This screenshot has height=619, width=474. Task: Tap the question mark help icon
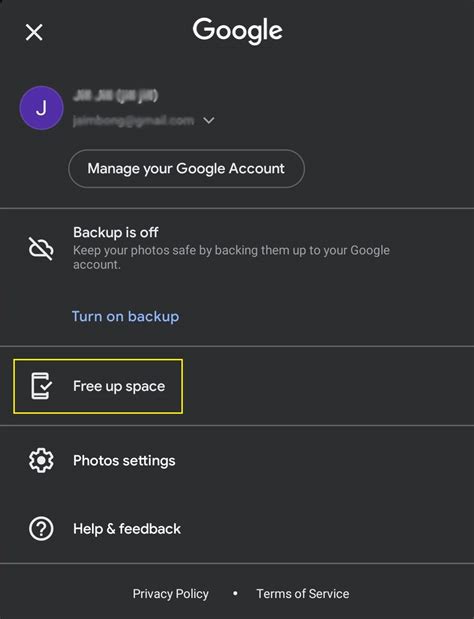(41, 529)
